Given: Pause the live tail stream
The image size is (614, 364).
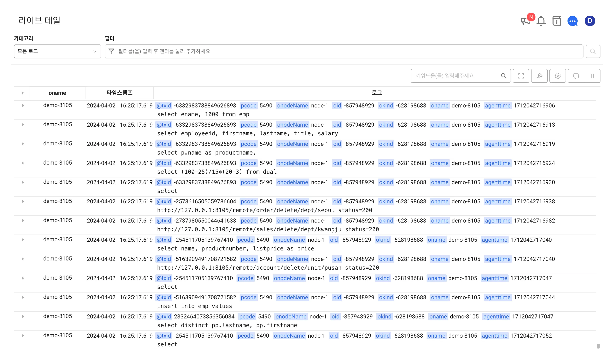Looking at the screenshot, I should click(x=592, y=76).
